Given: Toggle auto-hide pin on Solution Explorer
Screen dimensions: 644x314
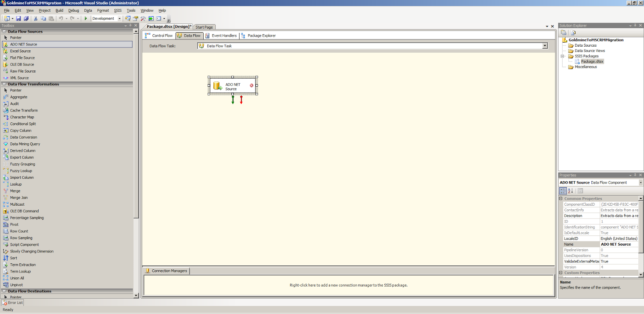Looking at the screenshot, I should [x=635, y=25].
